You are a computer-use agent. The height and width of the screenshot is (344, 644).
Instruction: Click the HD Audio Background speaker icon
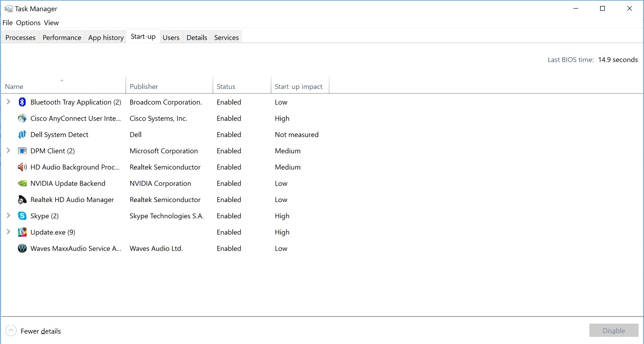click(22, 167)
